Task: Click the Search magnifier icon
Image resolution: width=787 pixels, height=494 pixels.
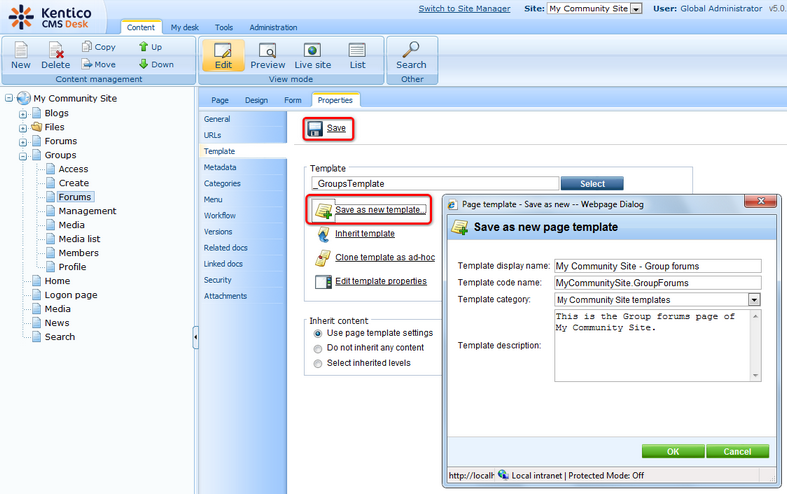Action: pos(410,50)
